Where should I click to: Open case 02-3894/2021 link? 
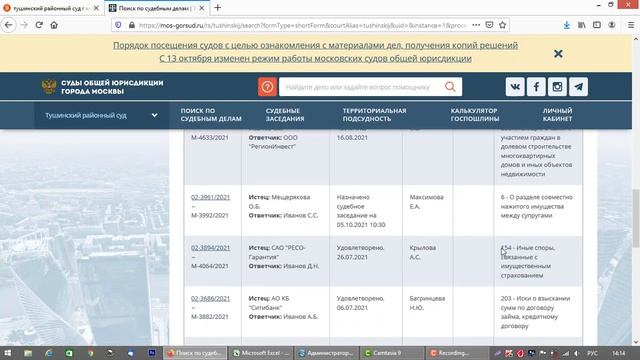[210, 248]
